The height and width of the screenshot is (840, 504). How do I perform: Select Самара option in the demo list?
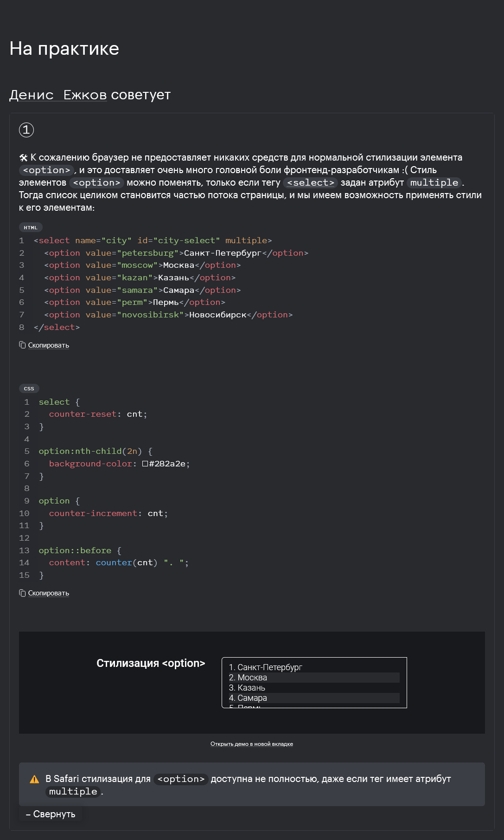coord(314,698)
